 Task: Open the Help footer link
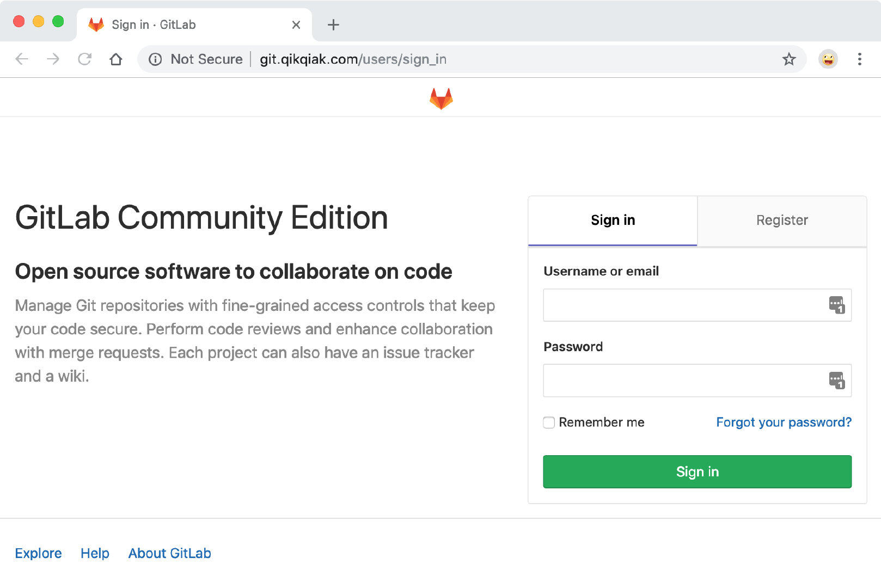point(95,553)
